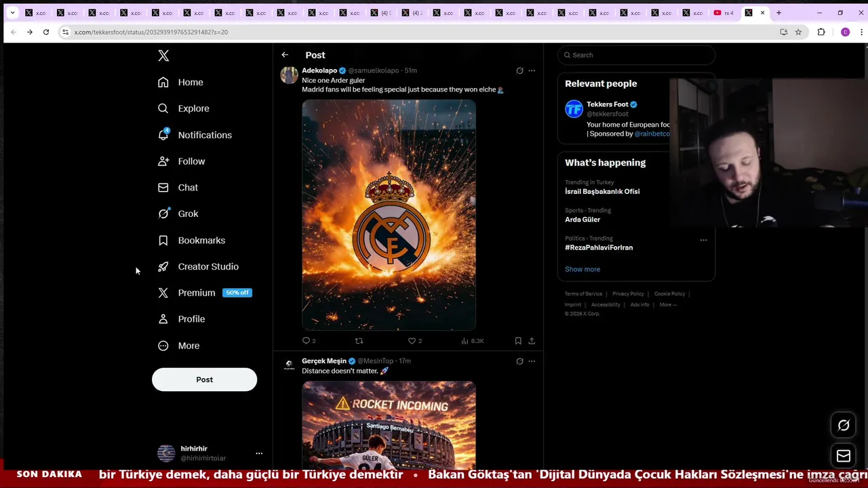Screen dimensions: 868x488
Task: Open the @samuelkolapo handle link
Action: click(x=374, y=70)
